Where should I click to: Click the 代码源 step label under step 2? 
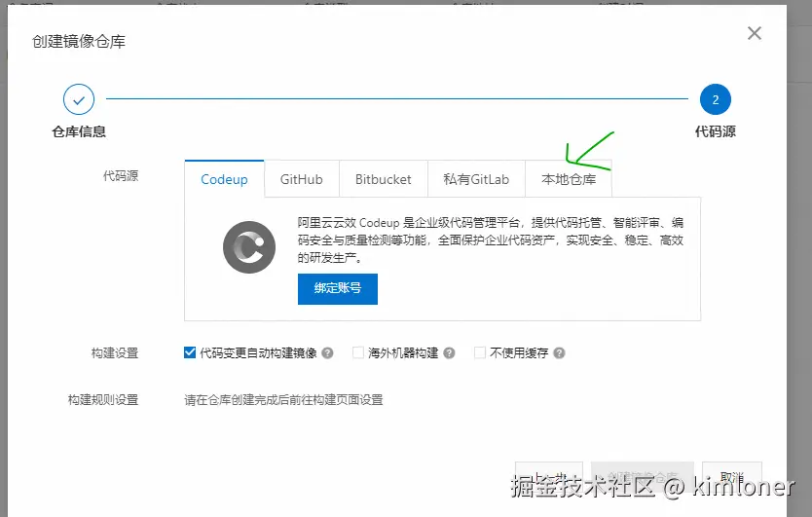pyautogui.click(x=716, y=131)
